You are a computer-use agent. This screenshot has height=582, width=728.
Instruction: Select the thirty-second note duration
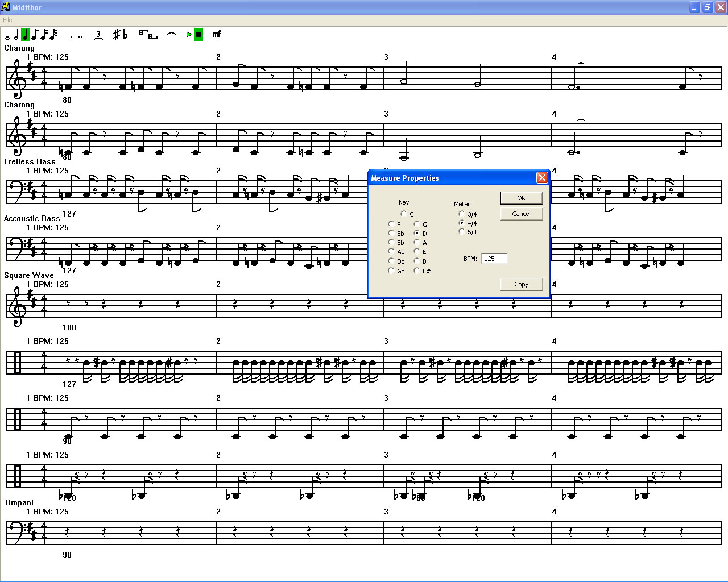53,35
